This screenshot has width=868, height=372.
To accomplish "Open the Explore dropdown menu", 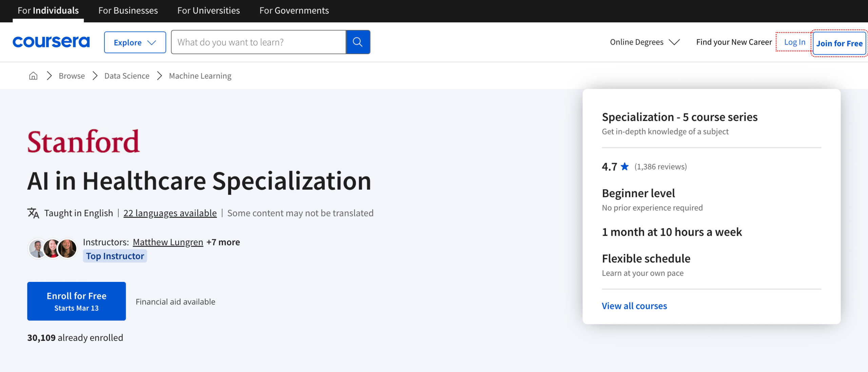I will [x=135, y=42].
